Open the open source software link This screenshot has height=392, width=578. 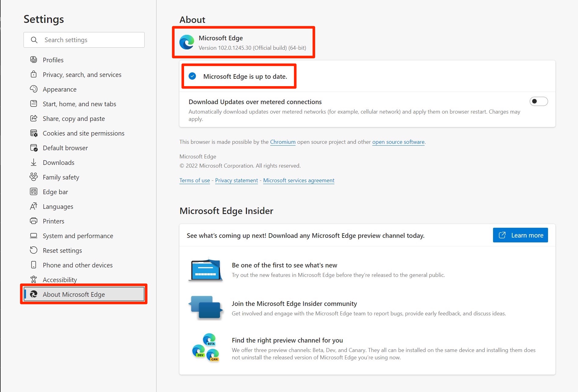pos(398,142)
